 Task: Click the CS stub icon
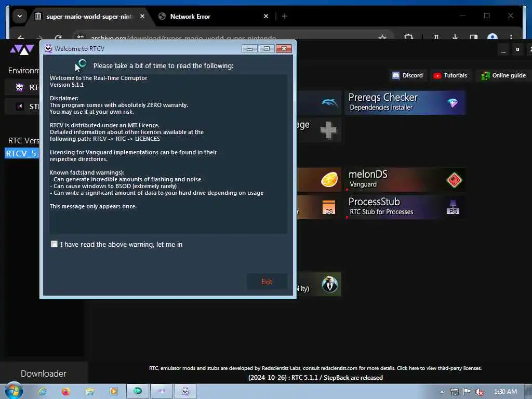coord(328,207)
